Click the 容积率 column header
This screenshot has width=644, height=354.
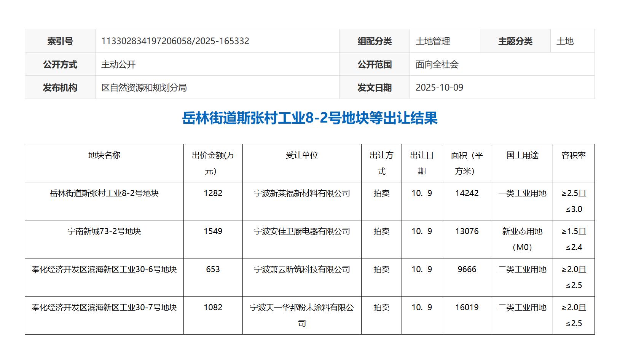click(x=574, y=155)
